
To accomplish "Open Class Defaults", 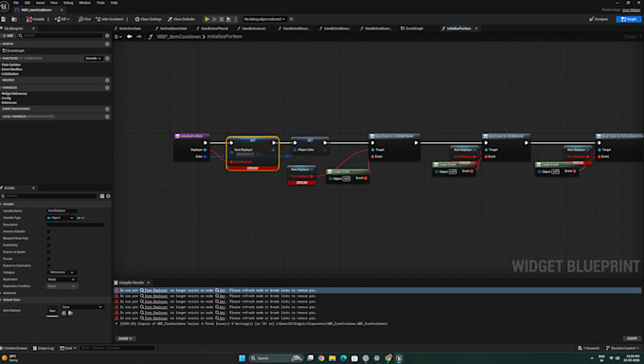I will click(x=181, y=19).
